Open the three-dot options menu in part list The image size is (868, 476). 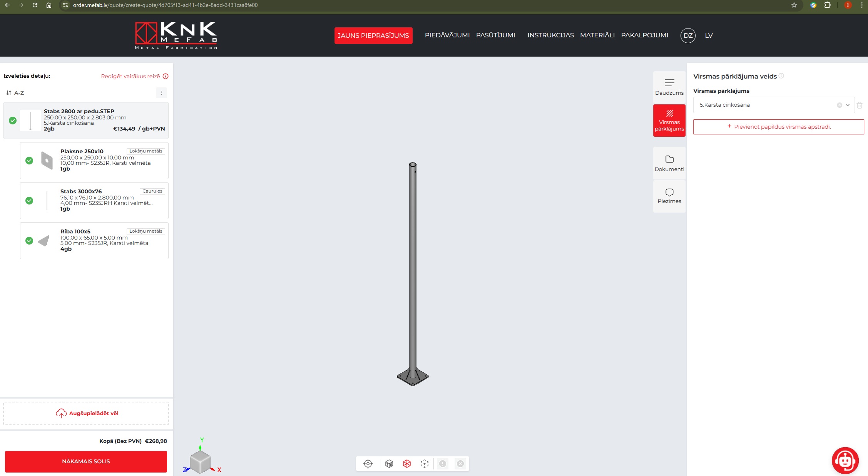(162, 93)
